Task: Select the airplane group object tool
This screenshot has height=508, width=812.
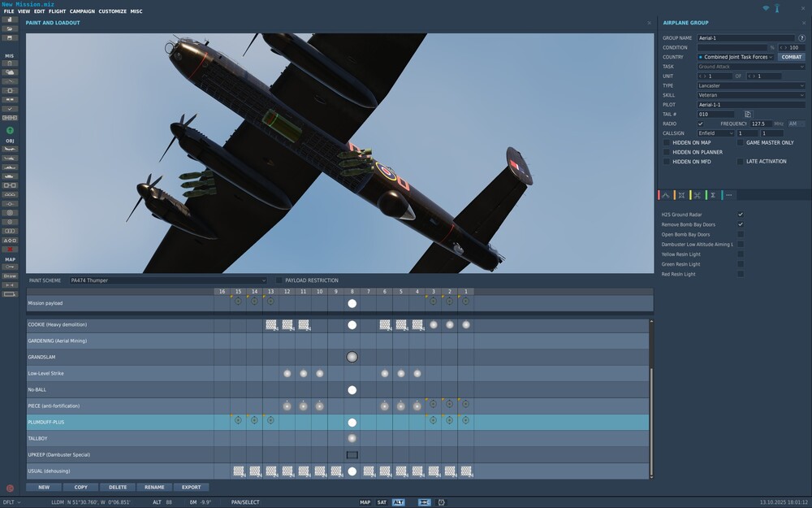Action: [x=9, y=149]
